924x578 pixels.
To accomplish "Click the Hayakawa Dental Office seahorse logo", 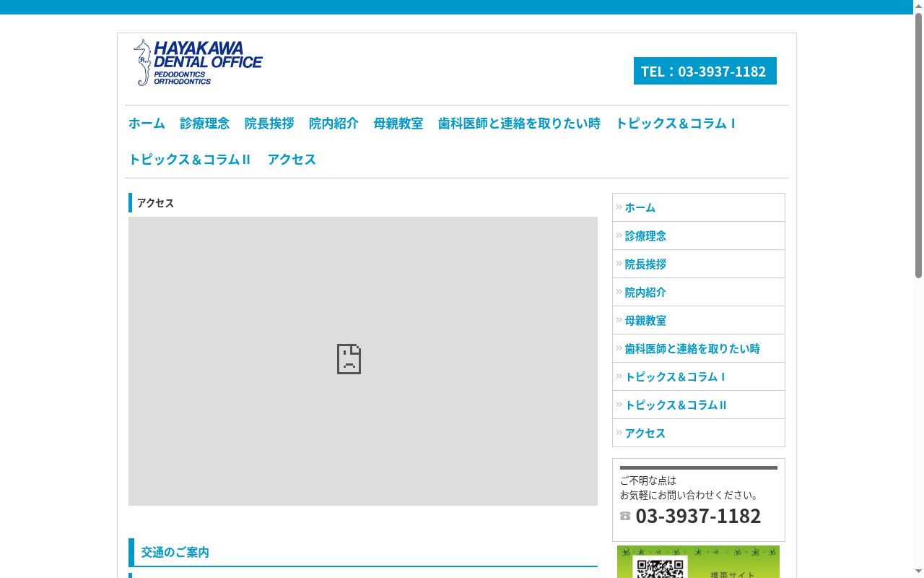I will (198, 62).
